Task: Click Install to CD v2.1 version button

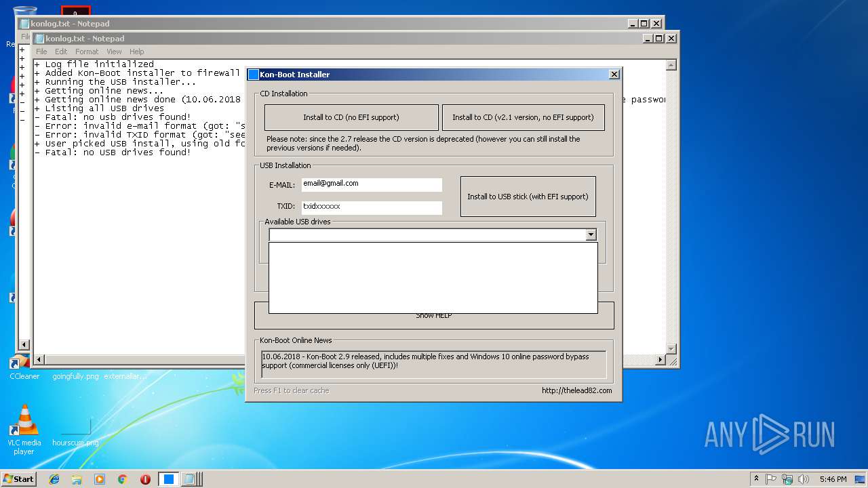Action: (x=523, y=117)
